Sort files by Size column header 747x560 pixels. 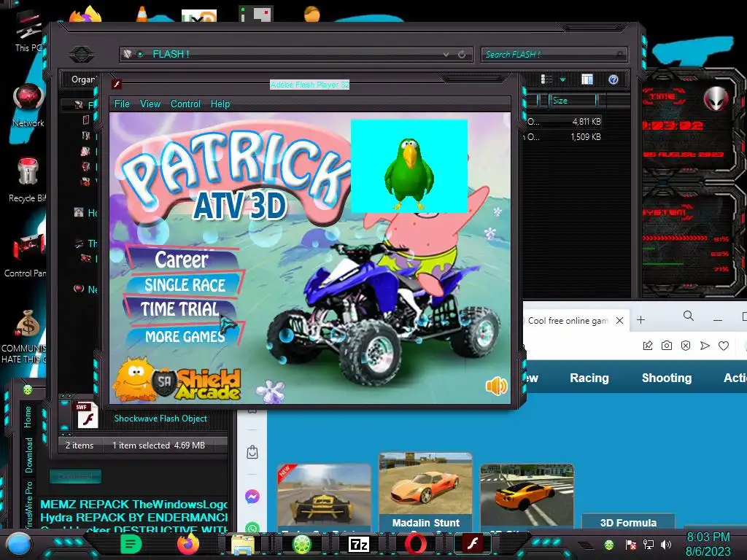[573, 101]
